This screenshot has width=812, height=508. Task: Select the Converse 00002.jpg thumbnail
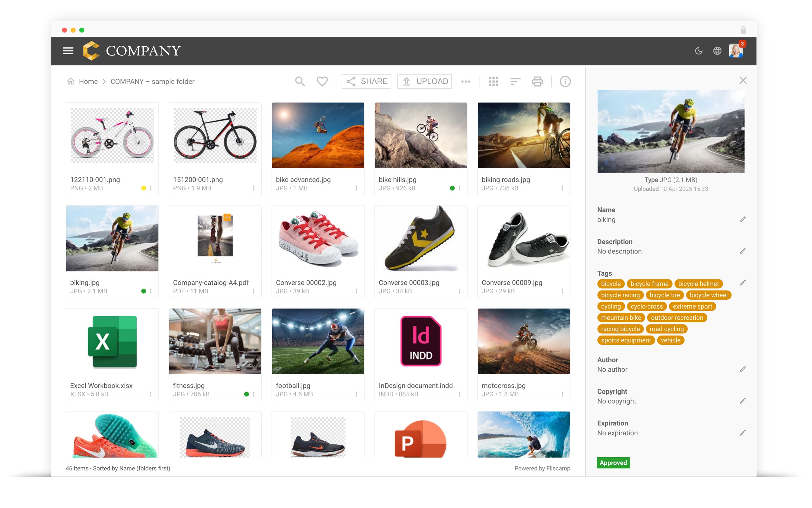point(318,238)
